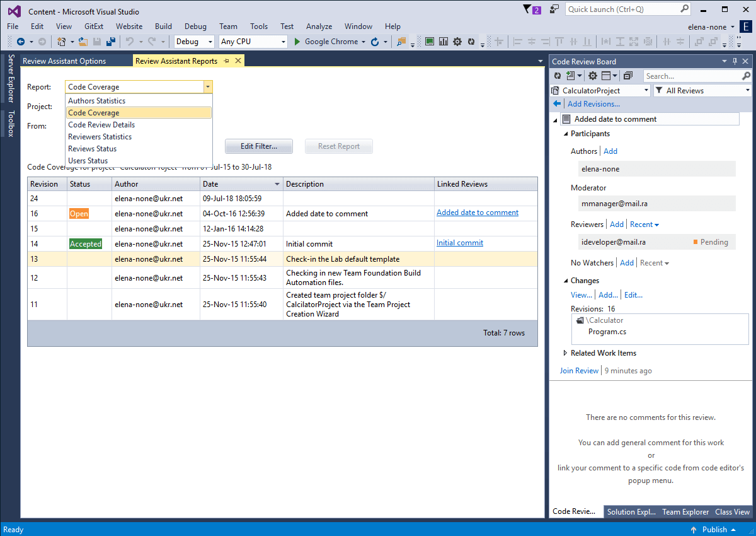Click the new review icon with green plus
Image resolution: width=756 pixels, height=536 pixels.
pos(571,76)
